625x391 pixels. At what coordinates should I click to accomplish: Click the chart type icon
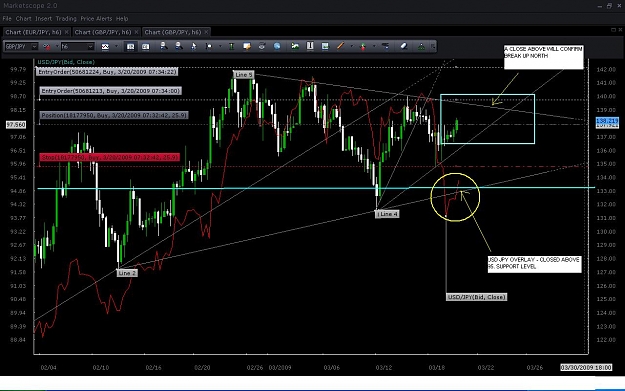pos(105,47)
